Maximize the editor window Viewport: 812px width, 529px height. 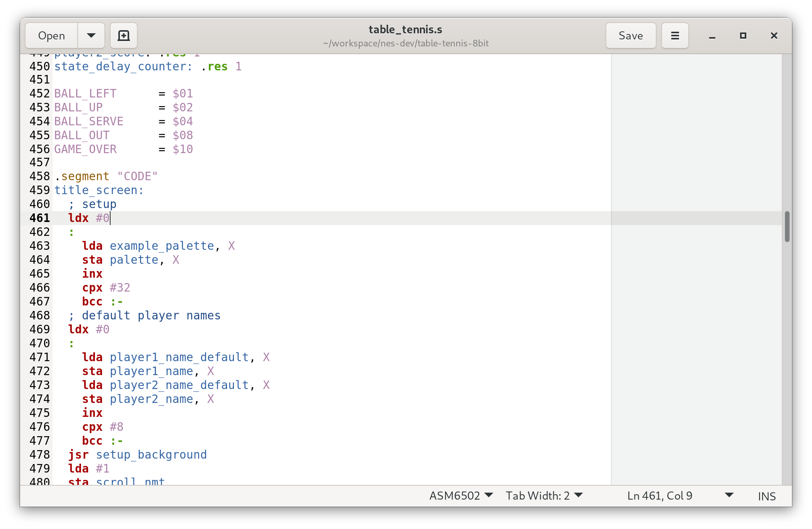(x=743, y=36)
